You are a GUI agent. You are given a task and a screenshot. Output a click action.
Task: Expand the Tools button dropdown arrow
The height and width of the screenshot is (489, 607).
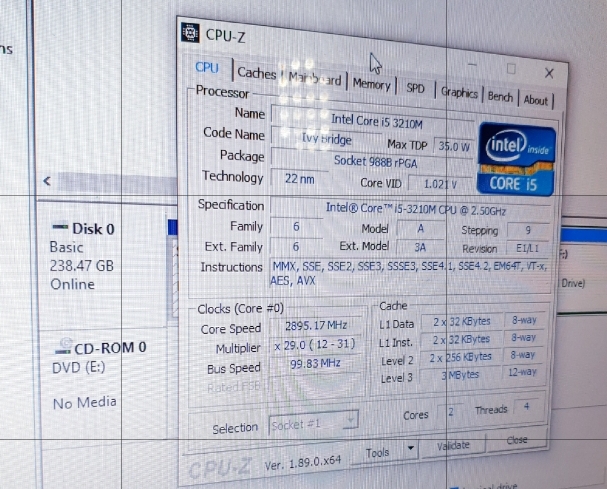pyautogui.click(x=410, y=450)
